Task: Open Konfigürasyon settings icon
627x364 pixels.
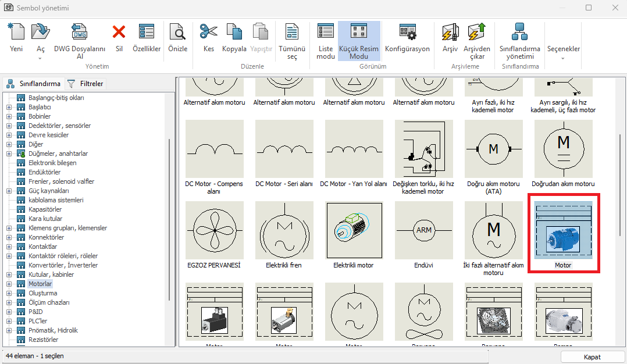Action: (407, 33)
